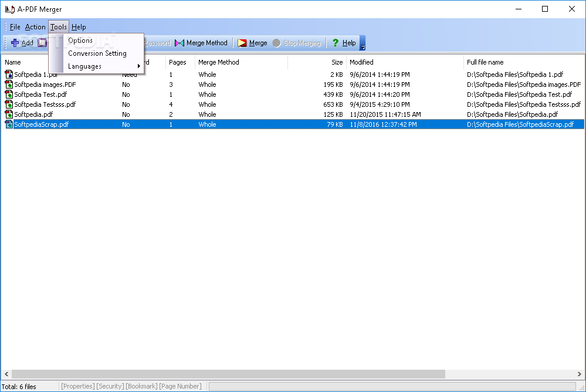
Task: Click the 653 KB size cell
Action: 333,104
